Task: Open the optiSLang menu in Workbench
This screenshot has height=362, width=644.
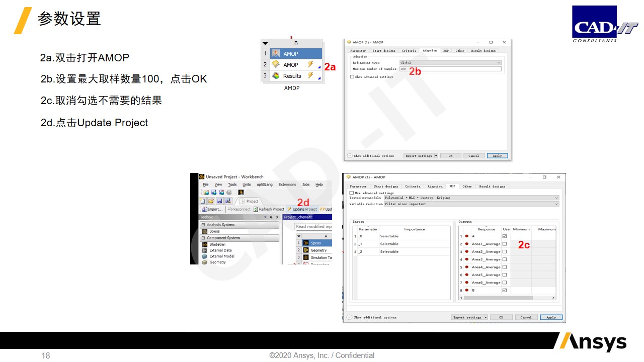Action: [x=265, y=185]
